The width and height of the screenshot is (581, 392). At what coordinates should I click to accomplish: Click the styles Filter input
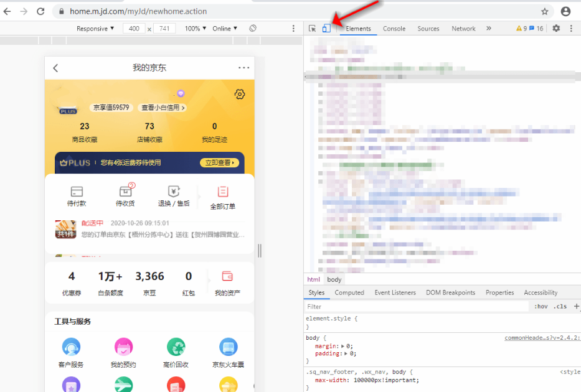click(x=417, y=307)
